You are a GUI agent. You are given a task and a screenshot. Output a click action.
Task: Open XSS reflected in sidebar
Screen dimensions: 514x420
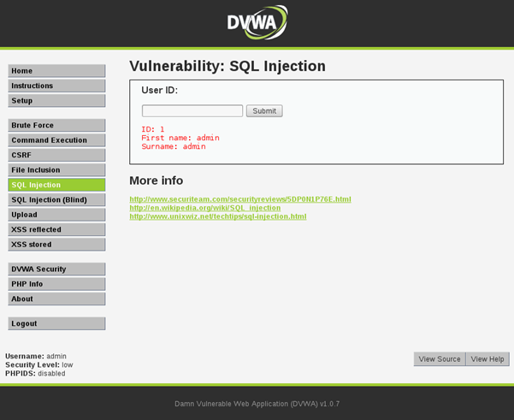56,229
